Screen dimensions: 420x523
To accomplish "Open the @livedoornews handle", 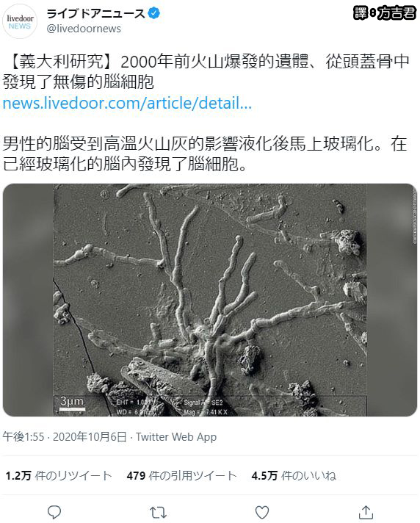I will [x=84, y=29].
